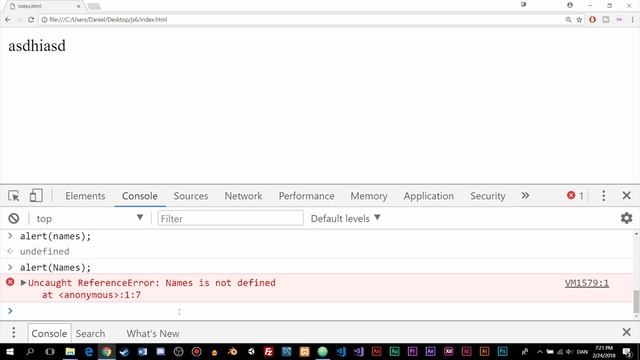Show more DevTools tabs with double chevron
Screen dimensions: 640x360
click(x=525, y=196)
